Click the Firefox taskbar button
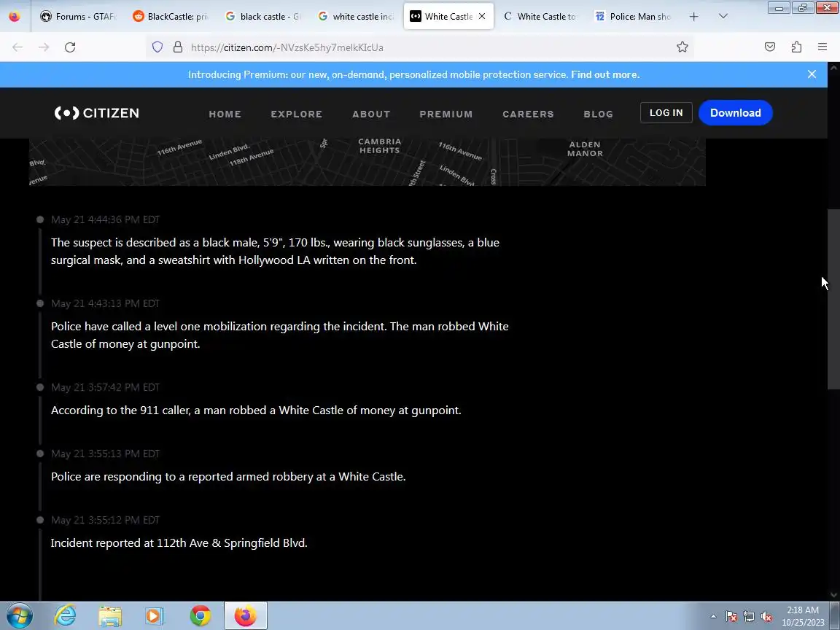The width and height of the screenshot is (840, 630). point(245,615)
